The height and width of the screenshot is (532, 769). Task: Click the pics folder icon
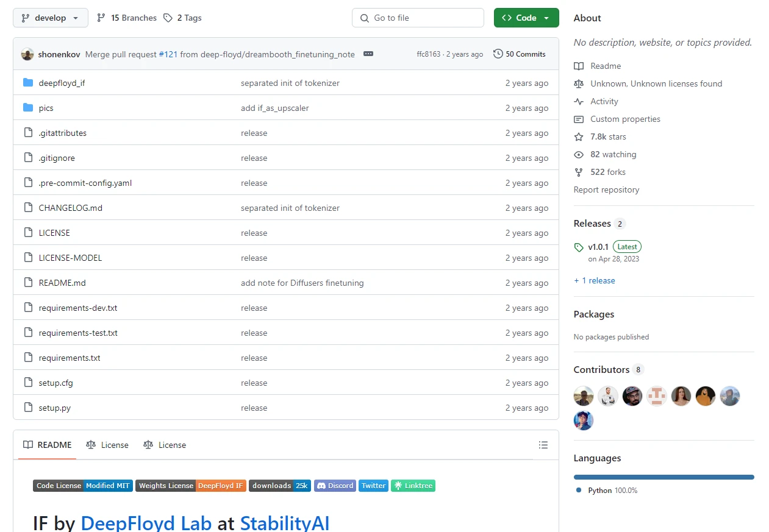pyautogui.click(x=28, y=108)
